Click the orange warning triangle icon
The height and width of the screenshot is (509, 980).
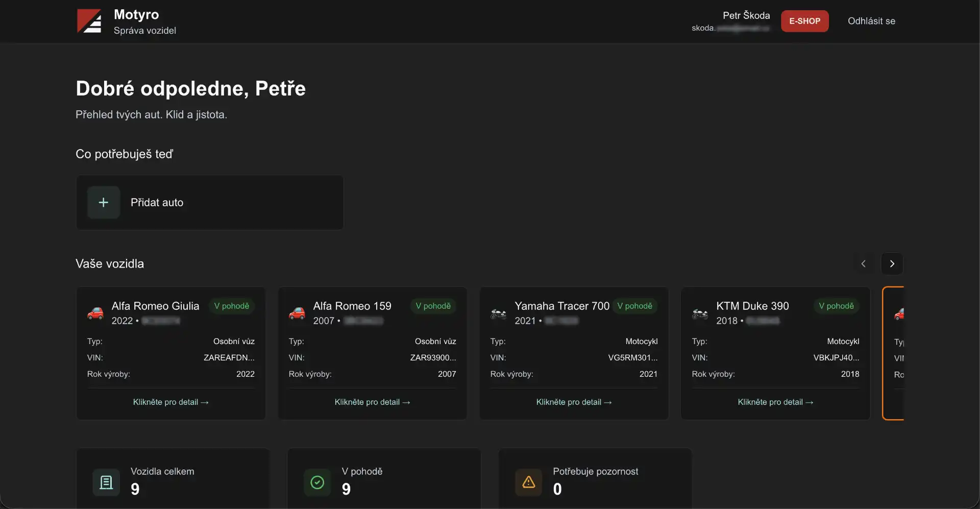click(x=529, y=482)
